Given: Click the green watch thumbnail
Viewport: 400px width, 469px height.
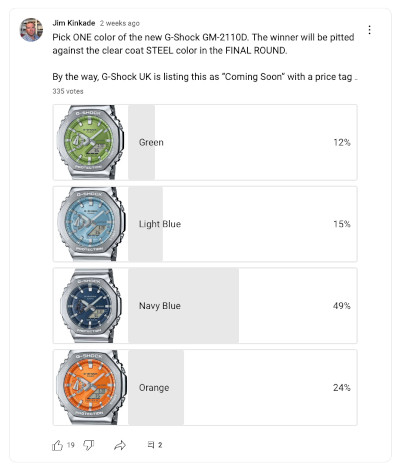Looking at the screenshot, I should [91, 142].
